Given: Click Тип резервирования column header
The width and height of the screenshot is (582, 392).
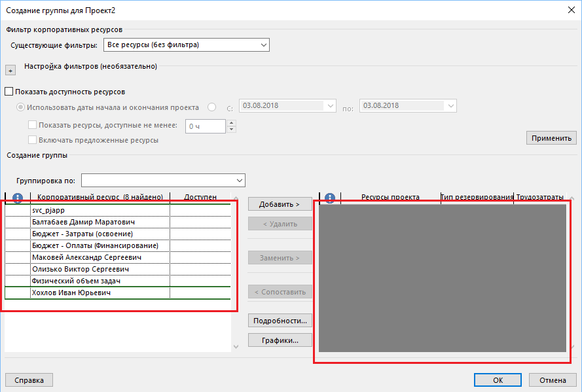Looking at the screenshot, I should pos(477,197).
